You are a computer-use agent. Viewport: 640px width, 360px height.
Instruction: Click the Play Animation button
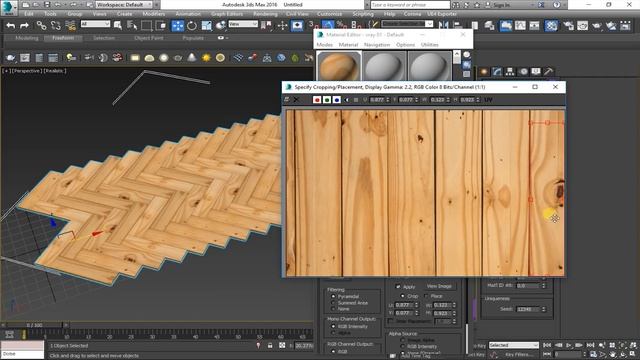[569, 345]
